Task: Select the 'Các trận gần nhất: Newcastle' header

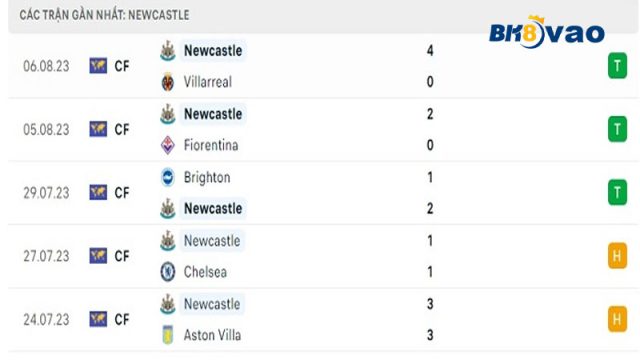Action: point(104,15)
